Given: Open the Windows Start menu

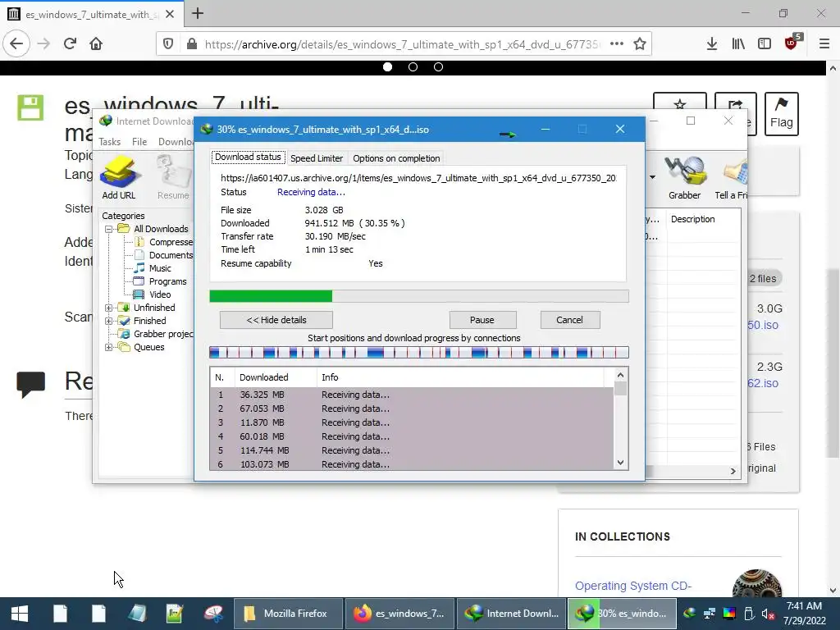Looking at the screenshot, I should 20,614.
